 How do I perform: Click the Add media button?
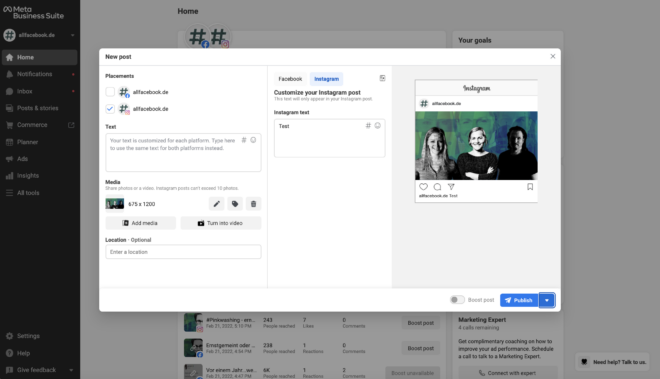[x=141, y=223]
